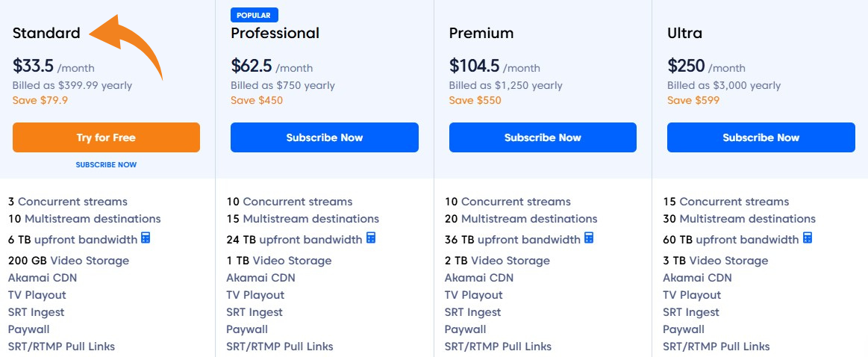Click the Try for Free button

[x=106, y=137]
